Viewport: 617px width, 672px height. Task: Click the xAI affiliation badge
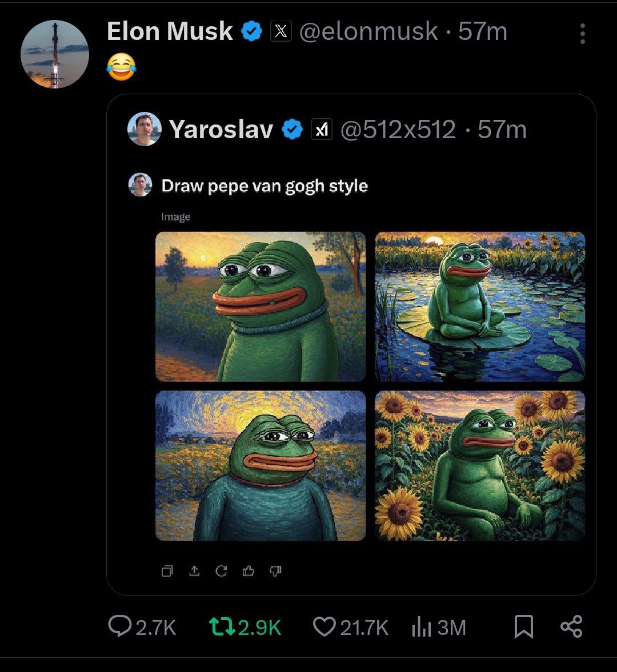pos(321,129)
